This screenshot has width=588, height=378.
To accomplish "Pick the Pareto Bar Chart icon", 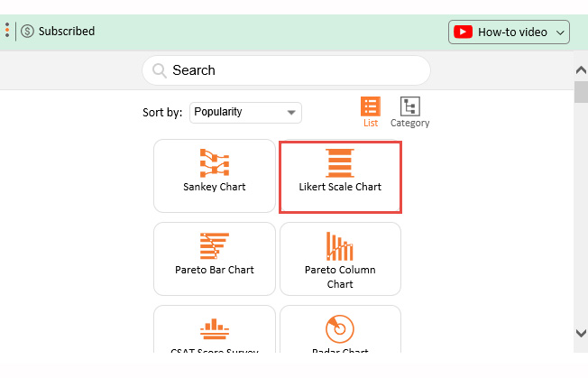I will pos(214,245).
